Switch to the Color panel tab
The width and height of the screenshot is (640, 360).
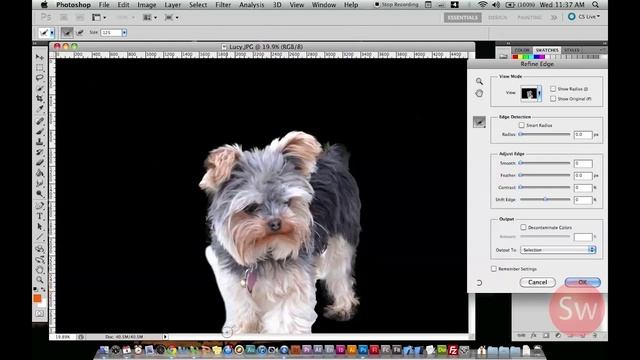coord(522,50)
